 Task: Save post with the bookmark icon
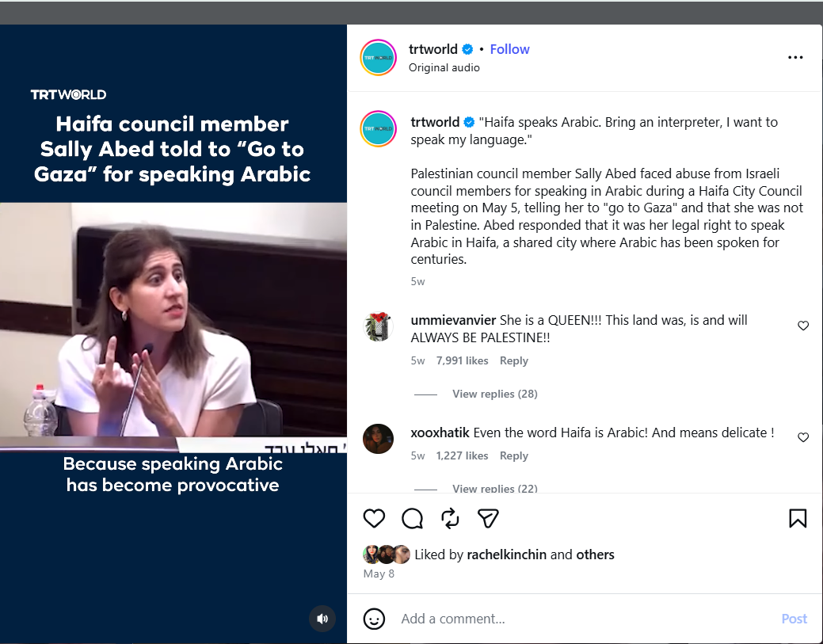coord(798,519)
